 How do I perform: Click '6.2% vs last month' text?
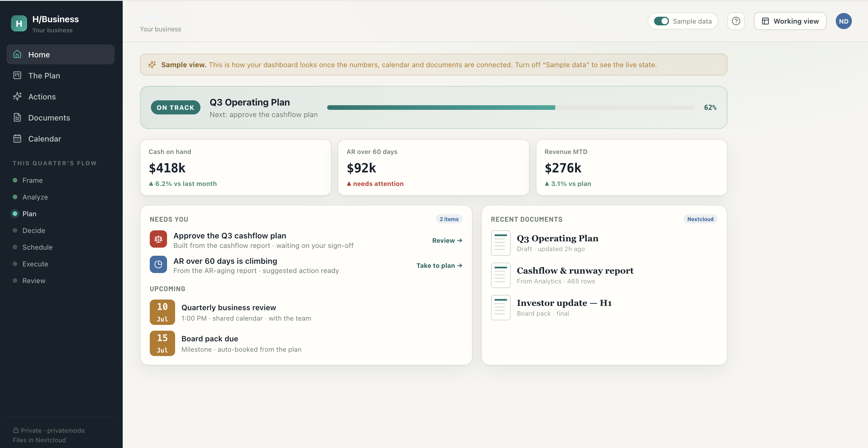point(186,184)
